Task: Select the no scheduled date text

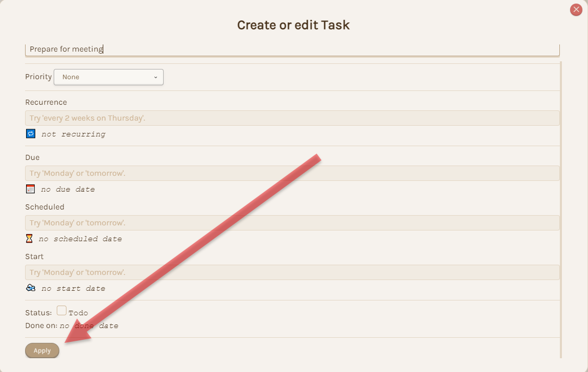Action: 79,238
